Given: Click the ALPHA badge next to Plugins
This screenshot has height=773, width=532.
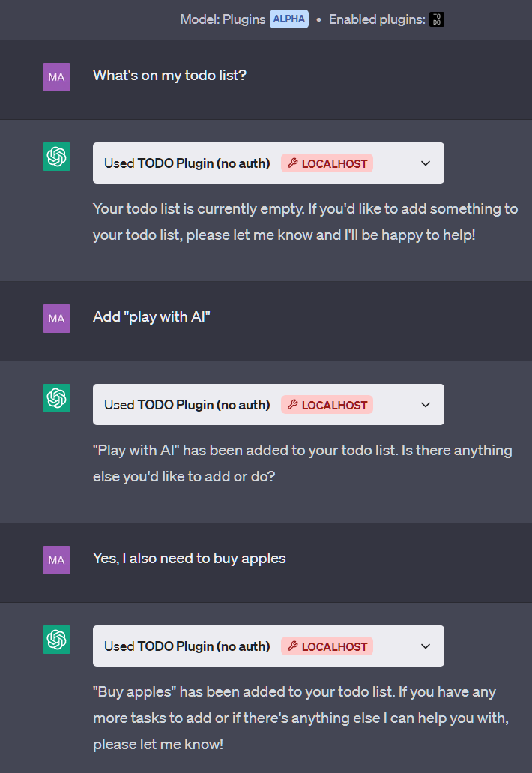Looking at the screenshot, I should [x=289, y=19].
